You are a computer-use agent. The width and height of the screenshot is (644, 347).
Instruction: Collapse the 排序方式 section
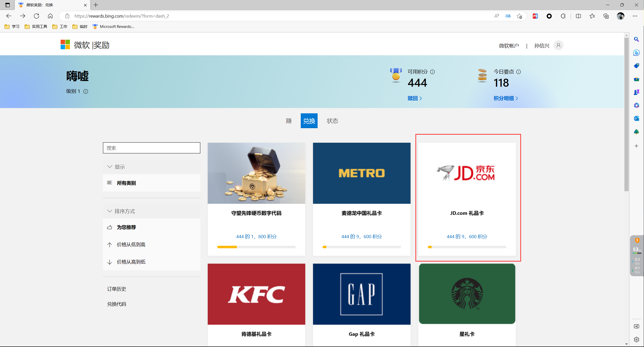click(x=152, y=211)
